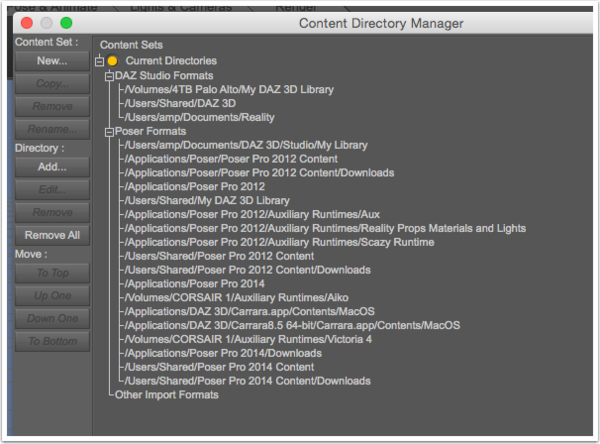This screenshot has height=444, width=600.
Task: Select CORSAIR 1/Auxiliary Runtimes/Victoria 4 path
Action: pos(248,339)
